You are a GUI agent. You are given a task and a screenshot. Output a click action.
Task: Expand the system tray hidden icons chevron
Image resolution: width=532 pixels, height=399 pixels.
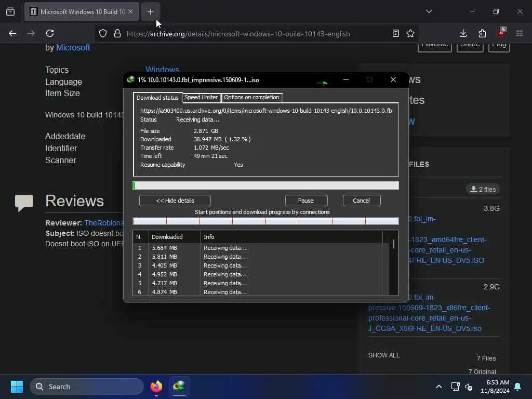click(438, 387)
